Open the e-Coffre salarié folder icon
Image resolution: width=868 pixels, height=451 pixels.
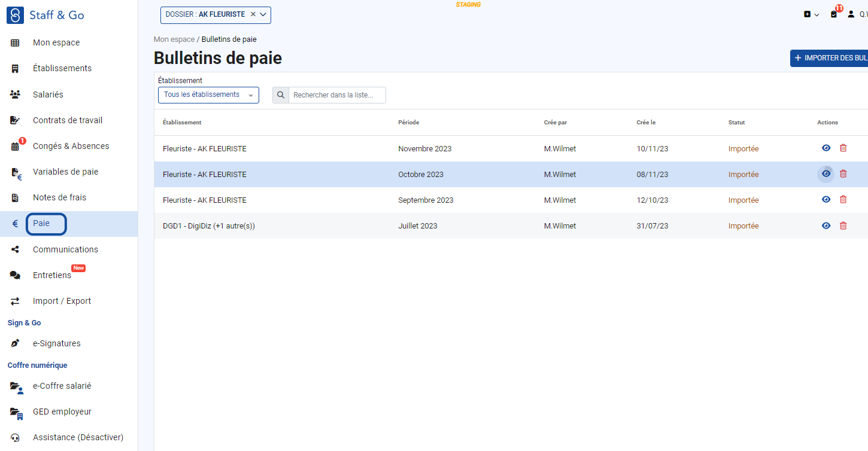pyautogui.click(x=16, y=387)
